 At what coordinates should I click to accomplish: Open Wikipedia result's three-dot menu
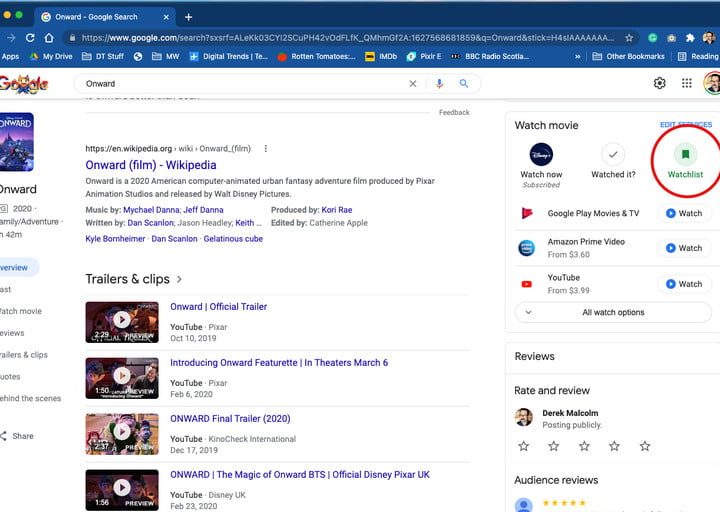(x=265, y=148)
